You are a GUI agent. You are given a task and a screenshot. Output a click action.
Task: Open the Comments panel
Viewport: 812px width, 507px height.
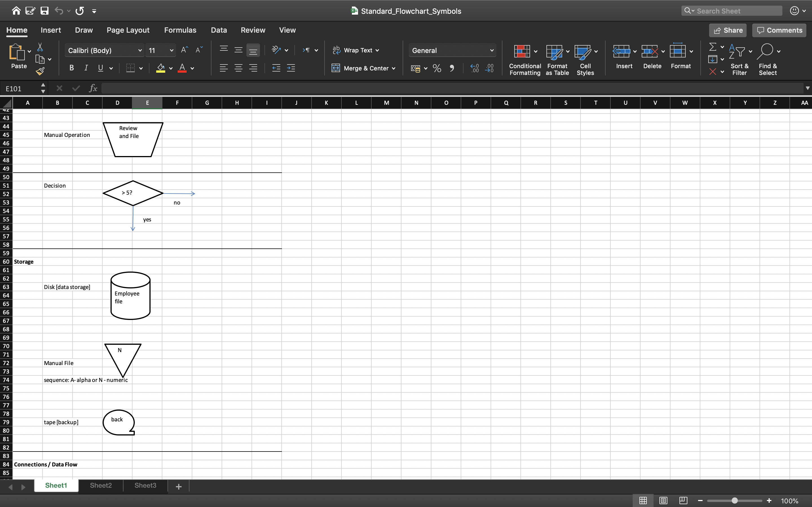pyautogui.click(x=778, y=30)
